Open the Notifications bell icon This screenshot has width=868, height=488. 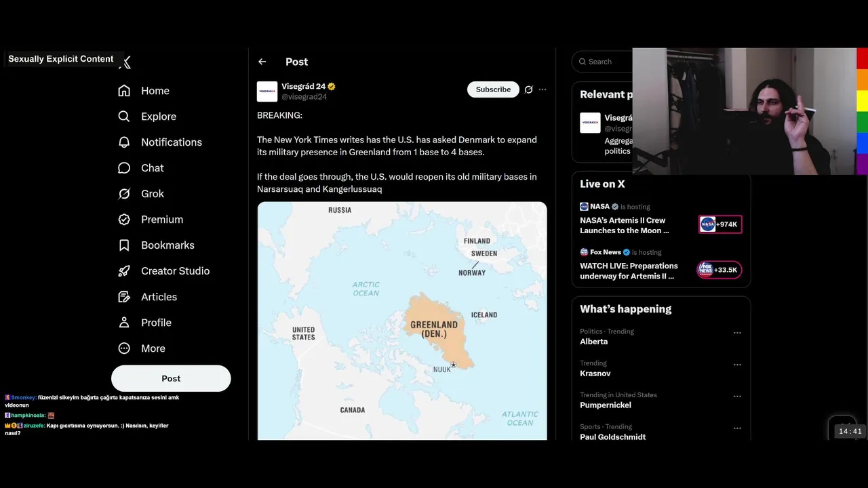[124, 142]
